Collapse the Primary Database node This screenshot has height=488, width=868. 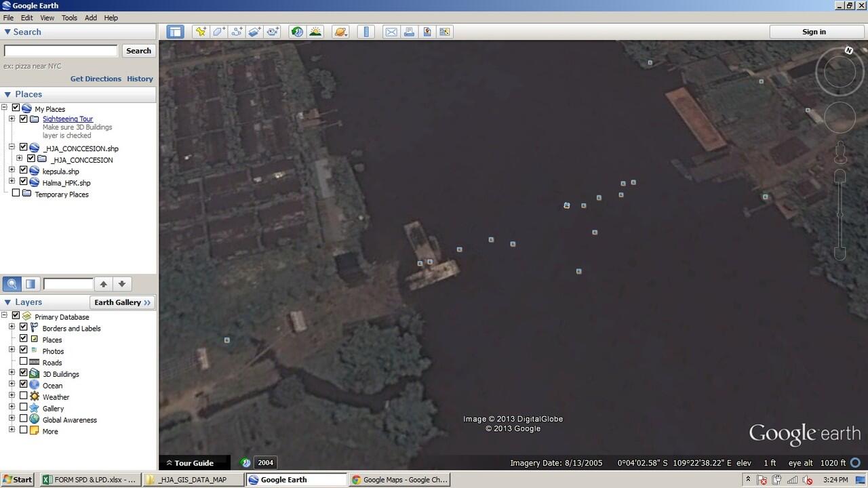click(x=4, y=316)
